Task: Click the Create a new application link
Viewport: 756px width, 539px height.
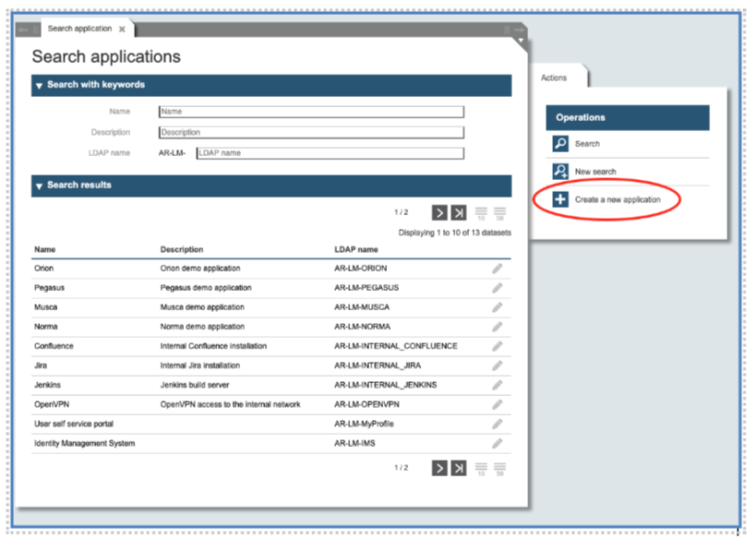Action: [x=618, y=199]
